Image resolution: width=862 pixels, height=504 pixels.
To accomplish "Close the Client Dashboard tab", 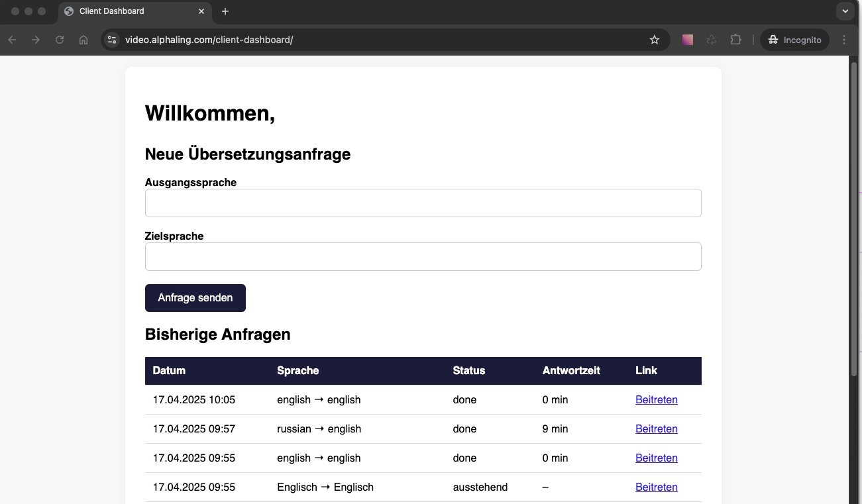I will [x=202, y=11].
